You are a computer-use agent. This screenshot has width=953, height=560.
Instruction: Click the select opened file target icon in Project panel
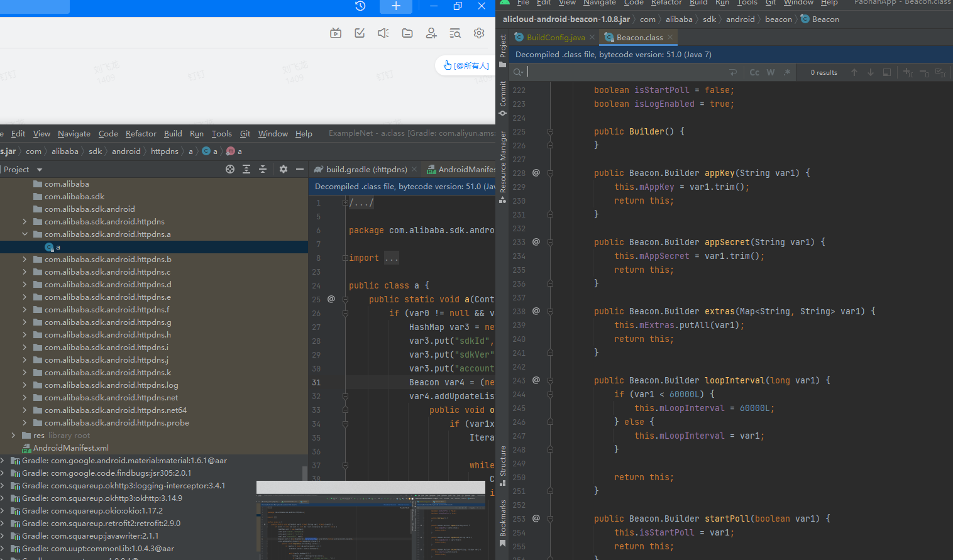[230, 169]
